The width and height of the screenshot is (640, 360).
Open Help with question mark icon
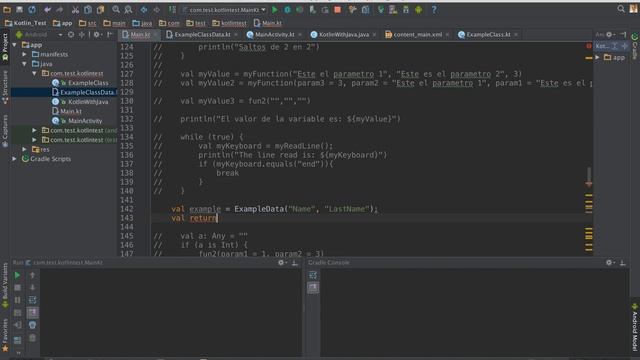(x=434, y=9)
